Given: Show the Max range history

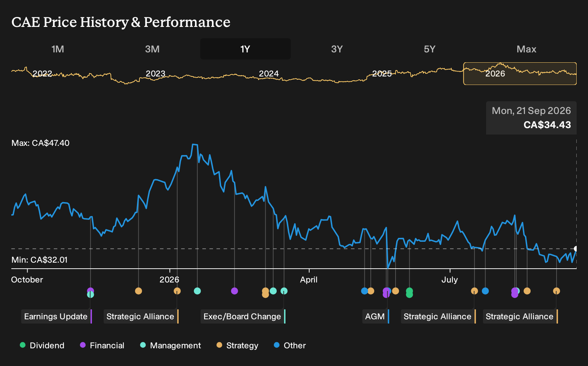Looking at the screenshot, I should [526, 49].
